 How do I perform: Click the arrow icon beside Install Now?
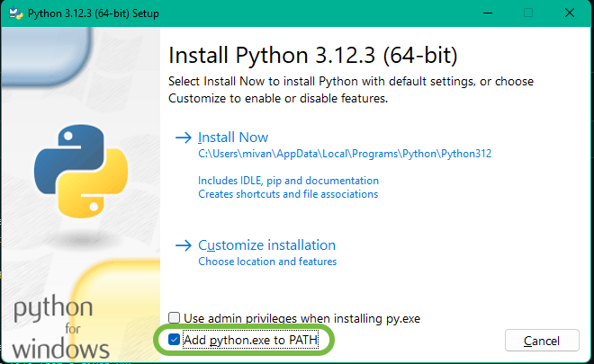coord(184,138)
